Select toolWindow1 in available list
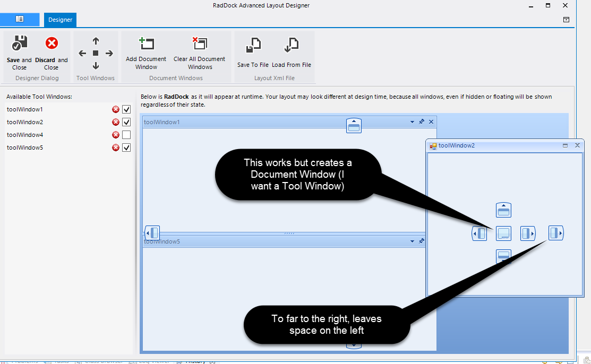 [25, 109]
